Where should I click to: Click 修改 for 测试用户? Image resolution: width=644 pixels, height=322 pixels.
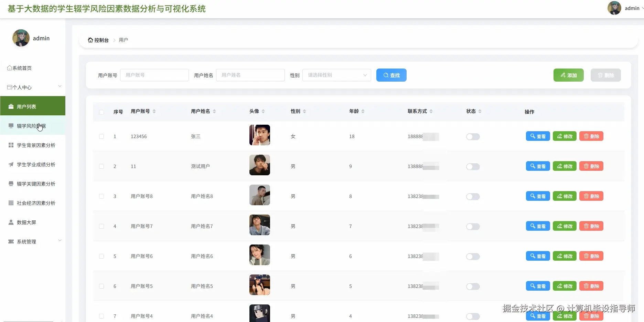(x=565, y=166)
